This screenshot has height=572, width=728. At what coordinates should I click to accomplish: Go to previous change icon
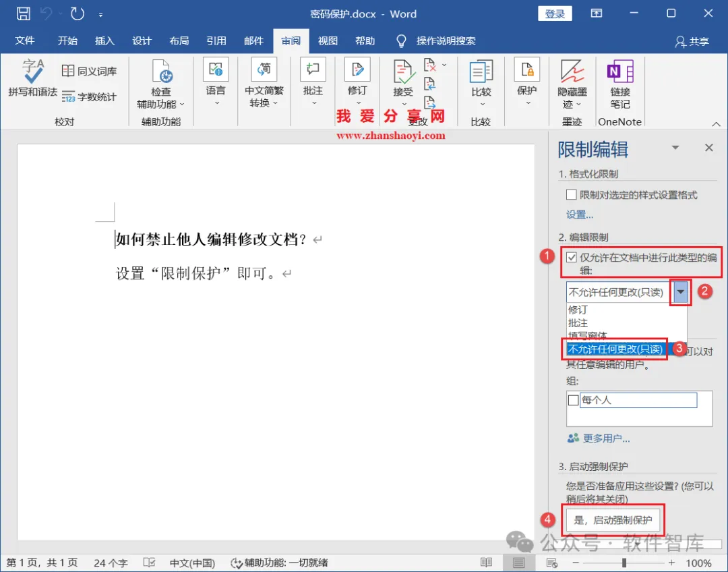[430, 84]
